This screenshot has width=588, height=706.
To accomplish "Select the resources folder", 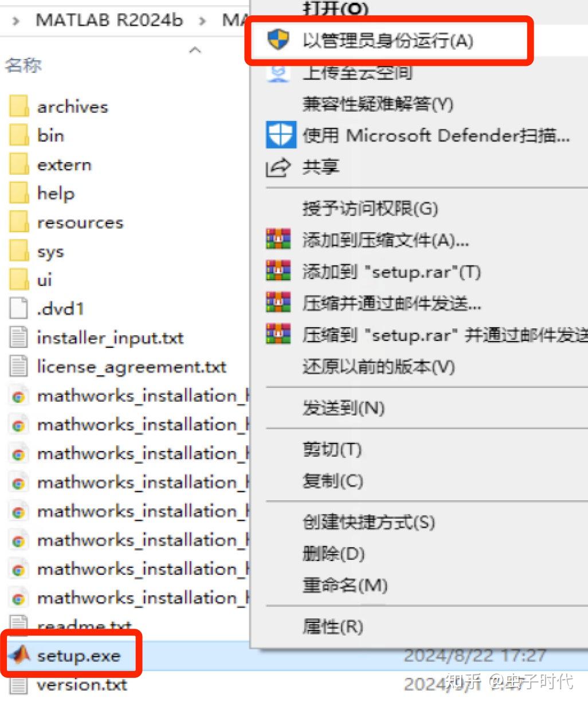I will [x=80, y=222].
